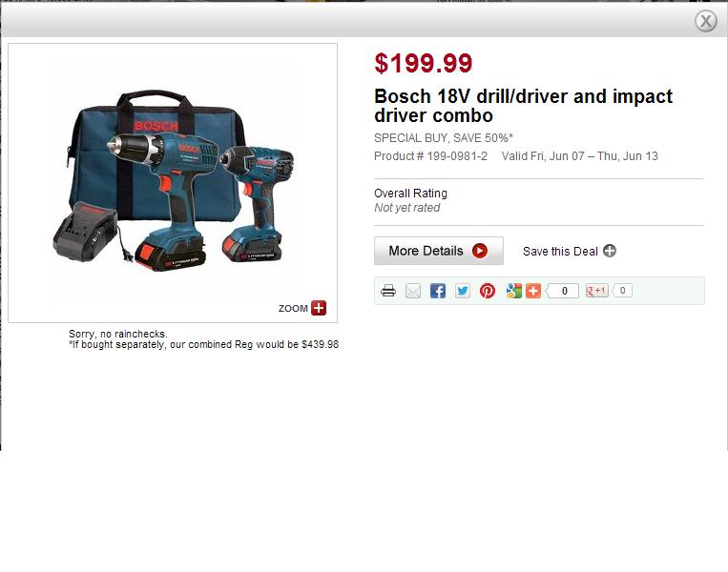This screenshot has width=728, height=572.
Task: Pin the product using the Pinterest icon
Action: [488, 291]
